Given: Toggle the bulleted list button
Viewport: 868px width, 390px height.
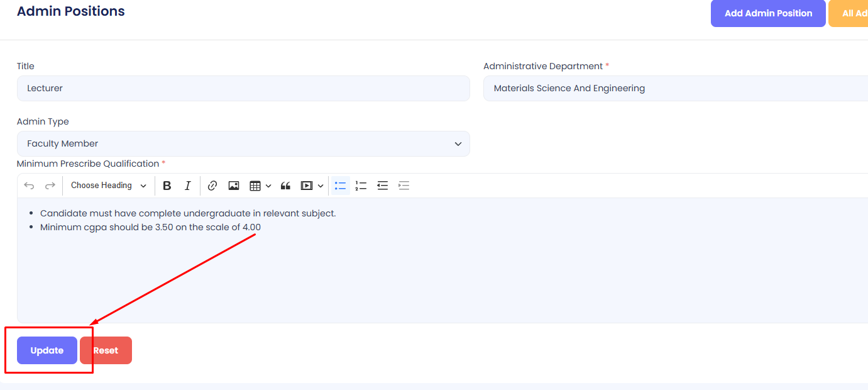Looking at the screenshot, I should click(341, 186).
